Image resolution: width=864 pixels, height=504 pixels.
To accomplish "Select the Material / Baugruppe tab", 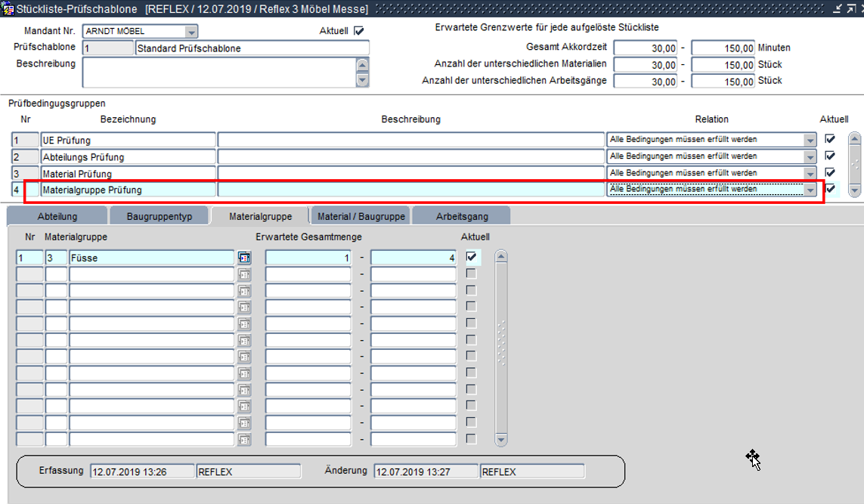I will [361, 216].
